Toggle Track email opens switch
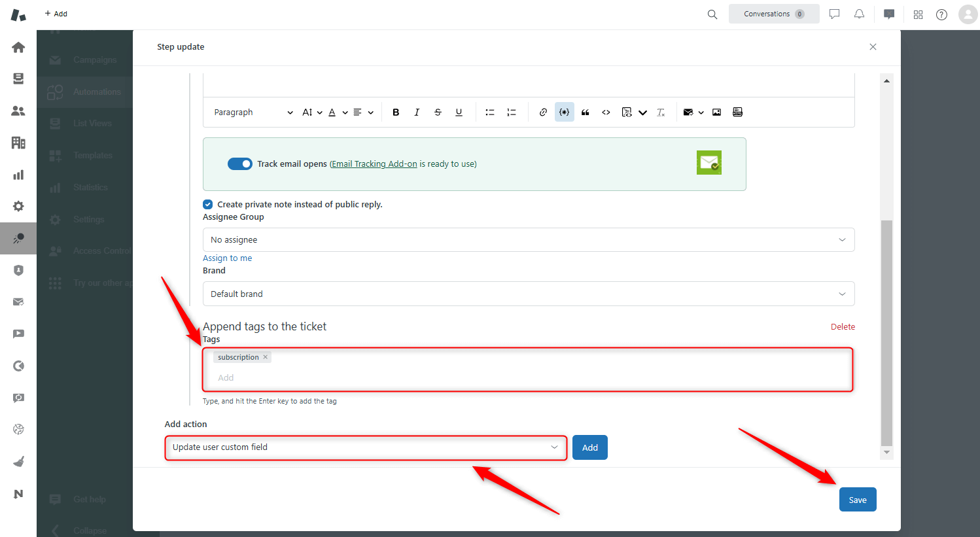 pos(240,164)
